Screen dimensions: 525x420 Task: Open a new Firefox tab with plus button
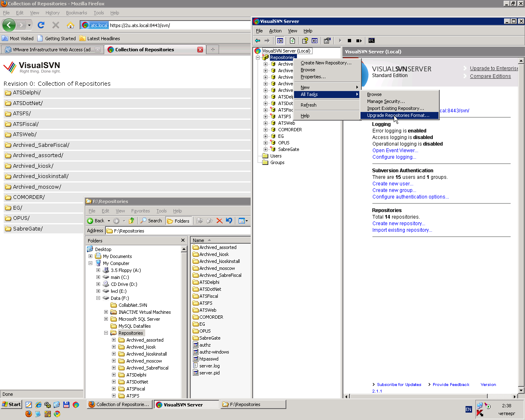click(x=212, y=50)
